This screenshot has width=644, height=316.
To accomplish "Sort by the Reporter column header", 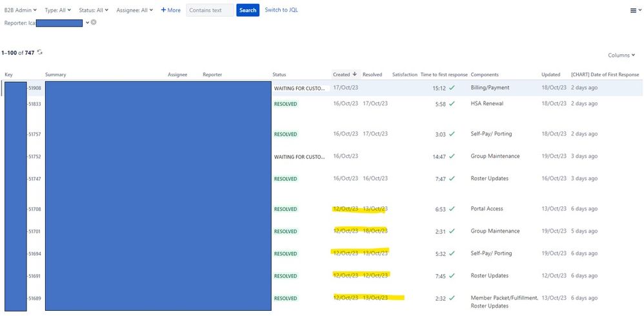I will pos(212,74).
